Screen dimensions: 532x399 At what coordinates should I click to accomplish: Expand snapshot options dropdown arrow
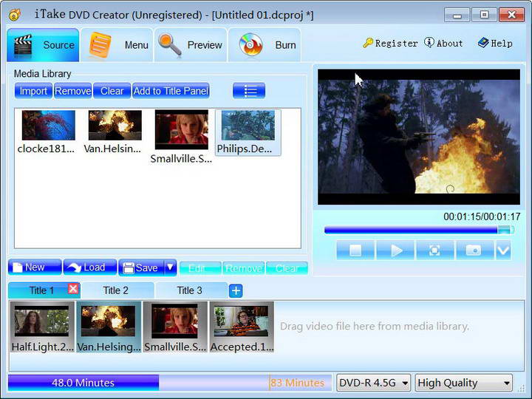point(503,250)
